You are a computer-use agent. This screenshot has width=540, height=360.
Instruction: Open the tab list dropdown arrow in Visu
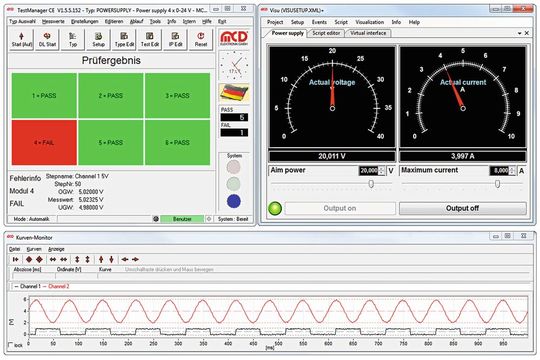coord(519,33)
